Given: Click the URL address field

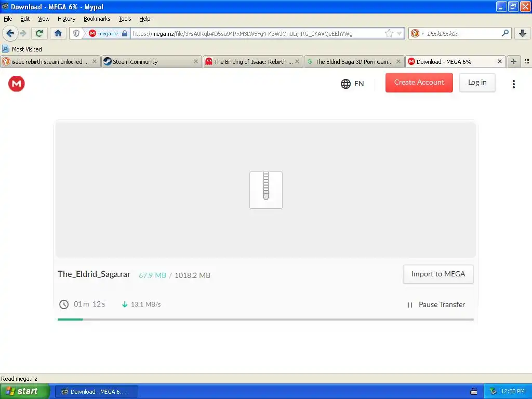Looking at the screenshot, I should (258, 33).
